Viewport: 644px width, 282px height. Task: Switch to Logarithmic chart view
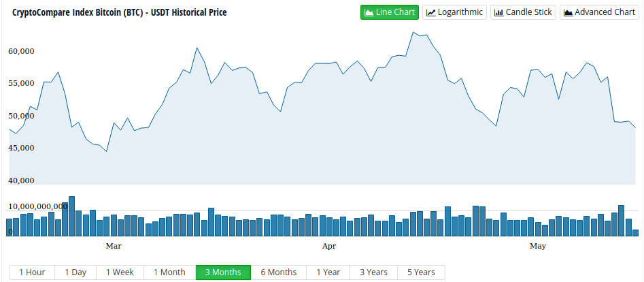[454, 12]
